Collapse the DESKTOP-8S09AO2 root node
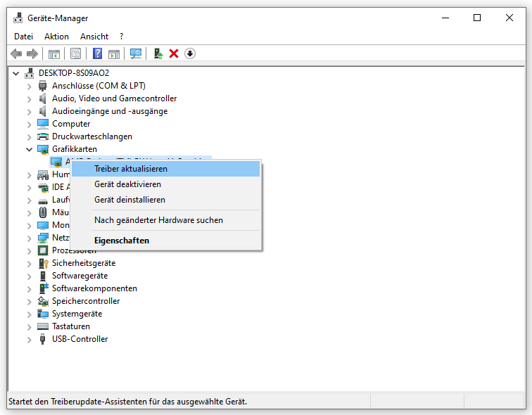 pyautogui.click(x=16, y=73)
